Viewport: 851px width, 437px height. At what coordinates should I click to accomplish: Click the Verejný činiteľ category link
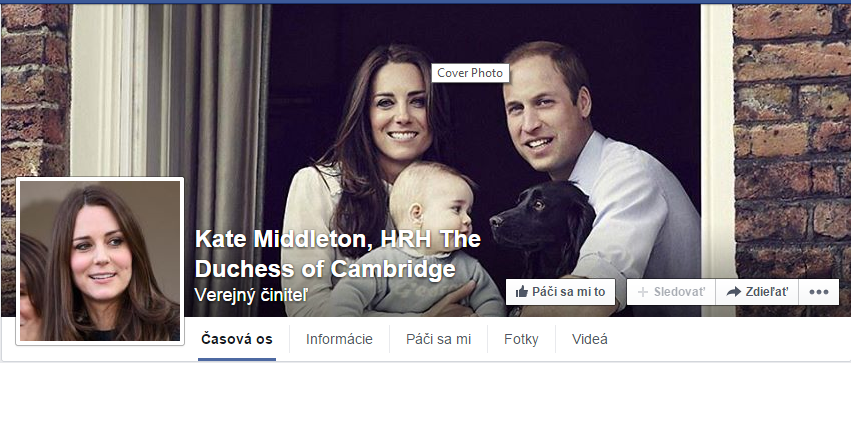point(251,295)
